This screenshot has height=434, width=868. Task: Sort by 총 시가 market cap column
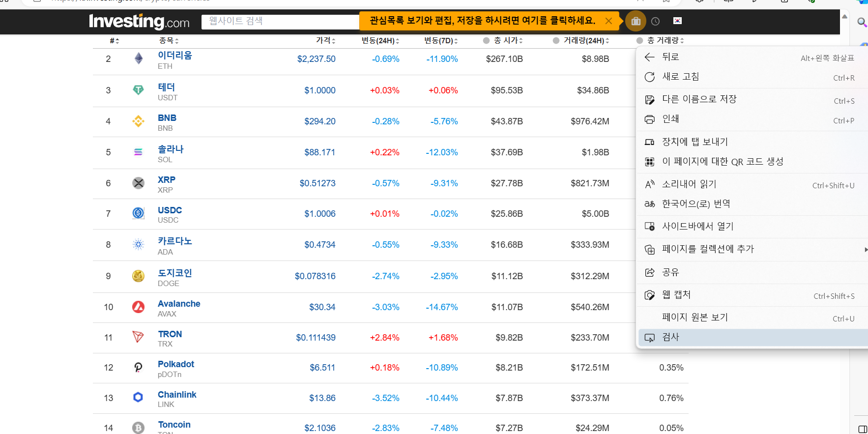pos(509,40)
